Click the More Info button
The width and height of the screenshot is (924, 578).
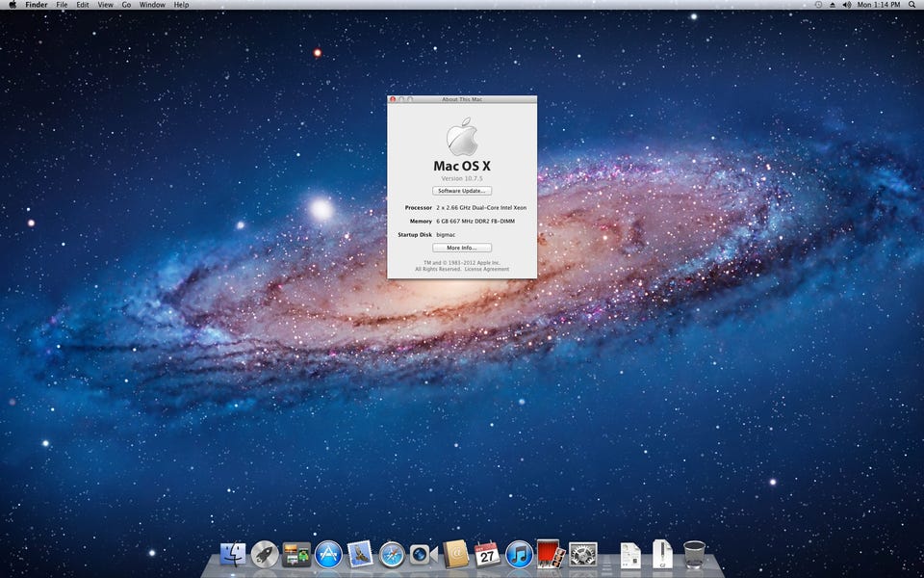(462, 248)
